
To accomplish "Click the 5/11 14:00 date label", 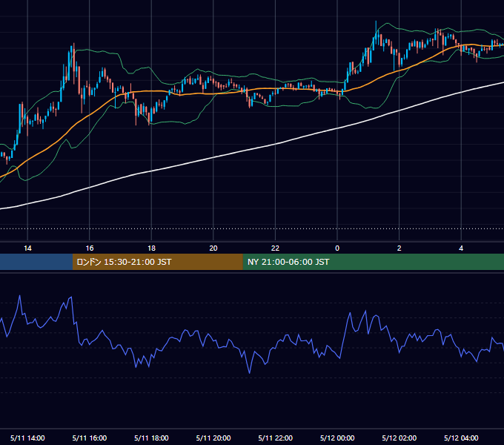I will [27, 438].
